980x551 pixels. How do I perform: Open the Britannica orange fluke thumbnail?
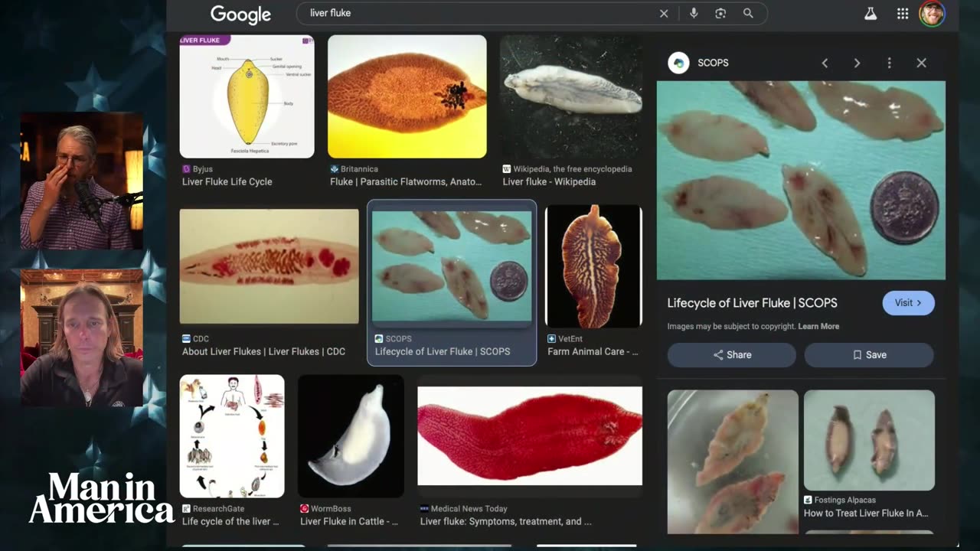click(407, 96)
